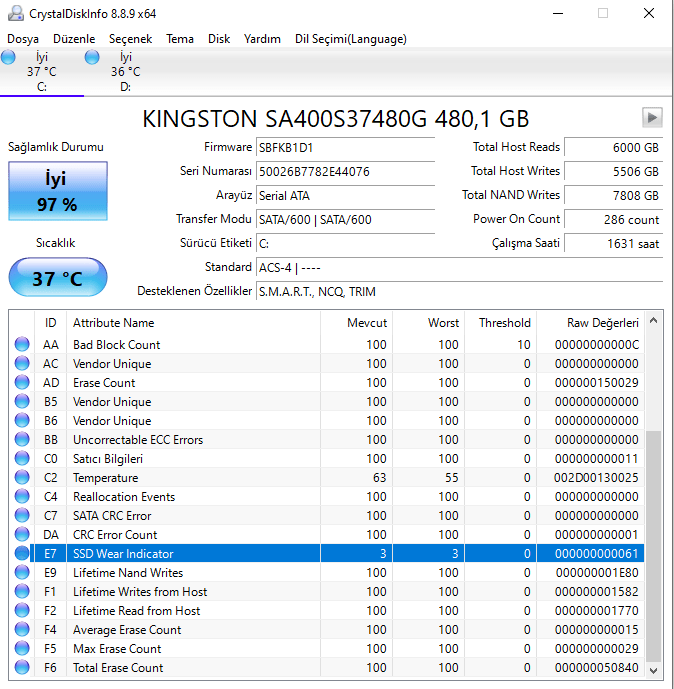
Task: Click Power On Count value 286 count
Action: click(613, 220)
